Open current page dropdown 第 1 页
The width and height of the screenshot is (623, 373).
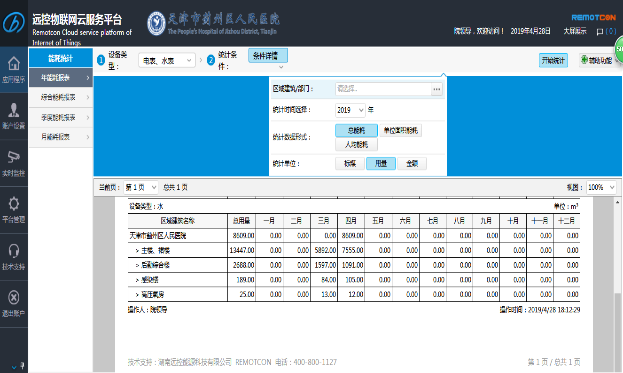(141, 187)
